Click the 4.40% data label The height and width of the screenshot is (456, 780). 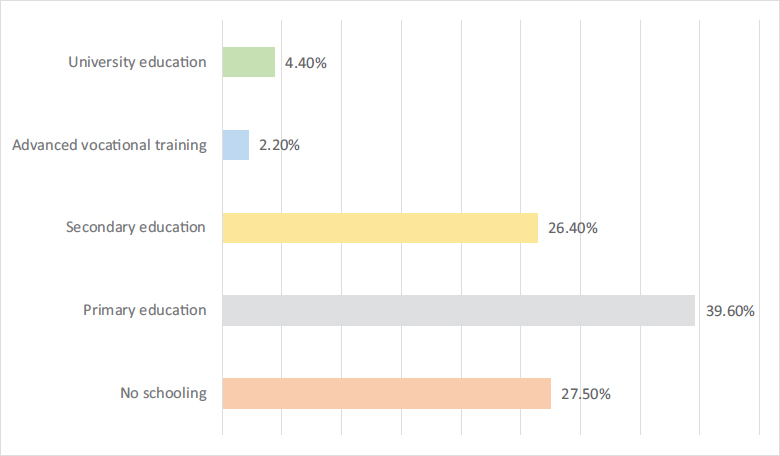click(306, 63)
